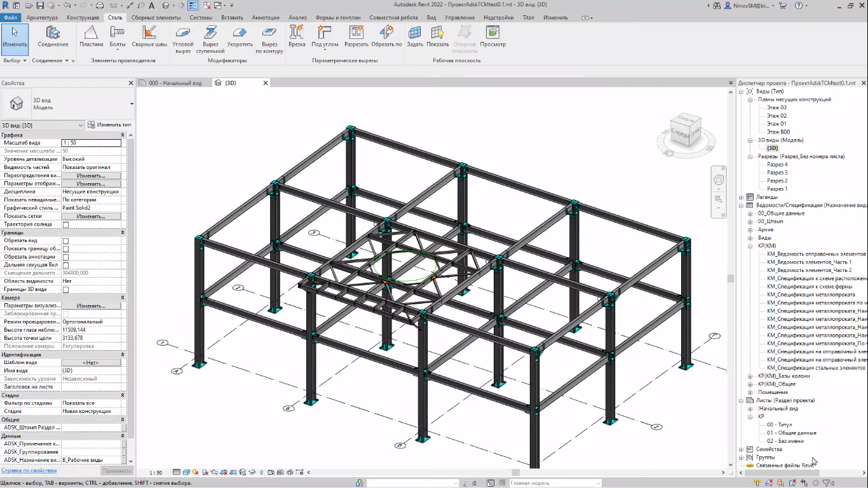Expand the Семейства tree node
This screenshot has height=488, width=868.
click(x=741, y=449)
